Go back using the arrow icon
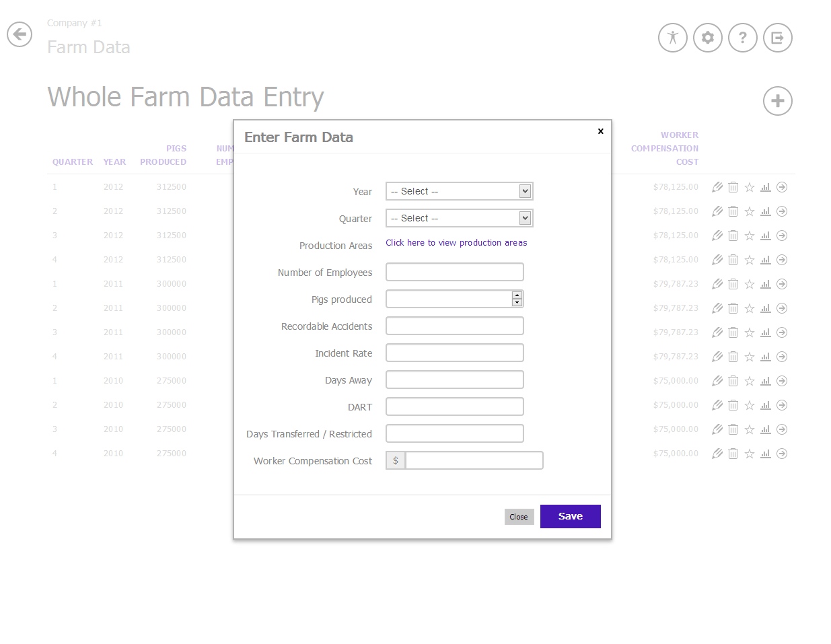Viewport: 831px width, 644px height. point(20,34)
